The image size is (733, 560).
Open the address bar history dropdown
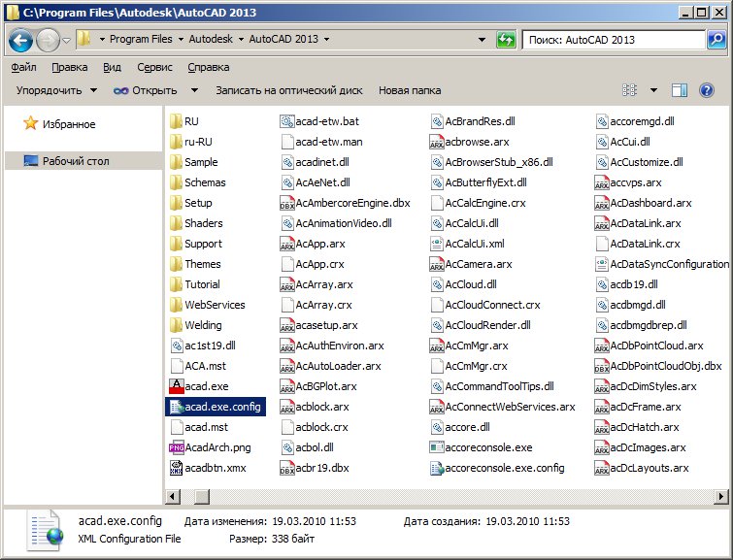tap(482, 40)
